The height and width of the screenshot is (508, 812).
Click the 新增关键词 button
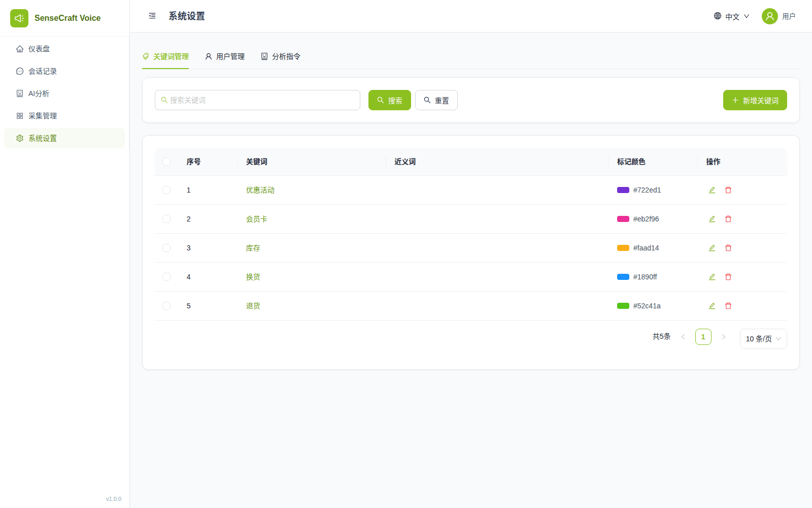pyautogui.click(x=755, y=100)
